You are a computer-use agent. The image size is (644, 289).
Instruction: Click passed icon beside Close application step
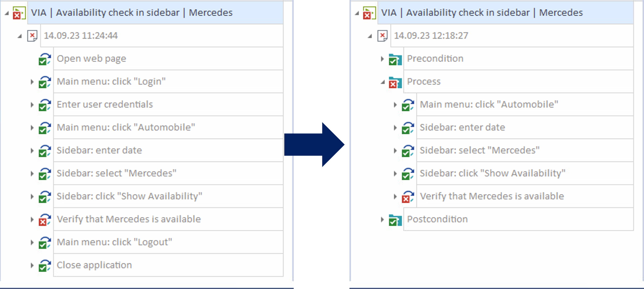[45, 265]
